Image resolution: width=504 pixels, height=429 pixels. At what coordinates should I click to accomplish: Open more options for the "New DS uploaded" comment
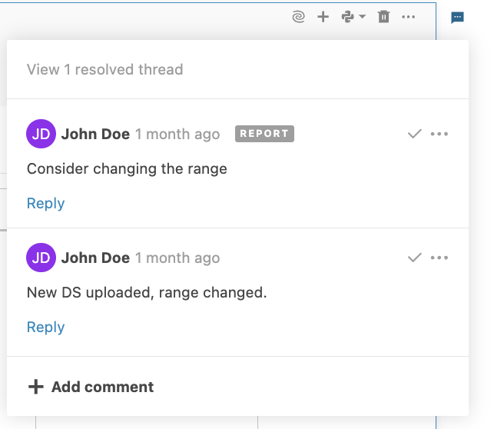point(439,258)
